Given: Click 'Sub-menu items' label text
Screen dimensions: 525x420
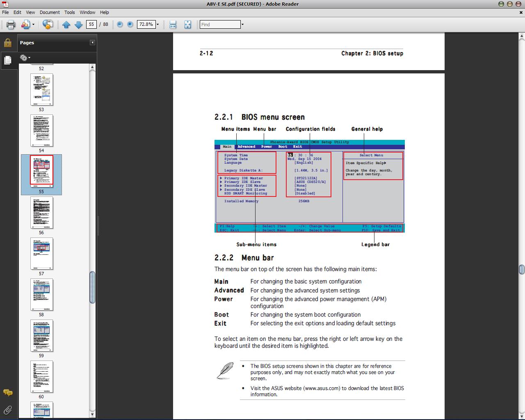Looking at the screenshot, I should (x=256, y=244).
